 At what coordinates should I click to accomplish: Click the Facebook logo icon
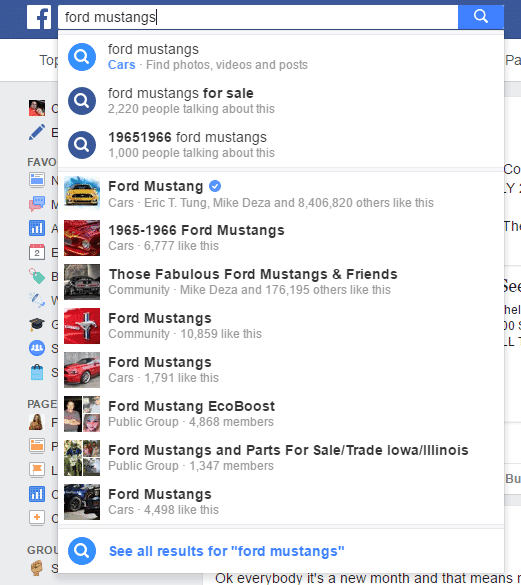(x=39, y=17)
